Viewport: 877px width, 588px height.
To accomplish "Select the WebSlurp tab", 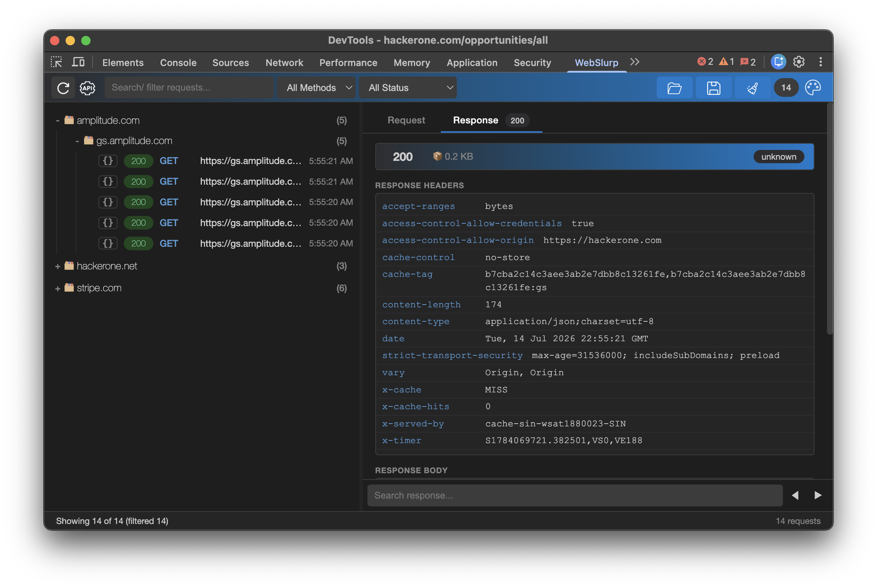I will 596,62.
